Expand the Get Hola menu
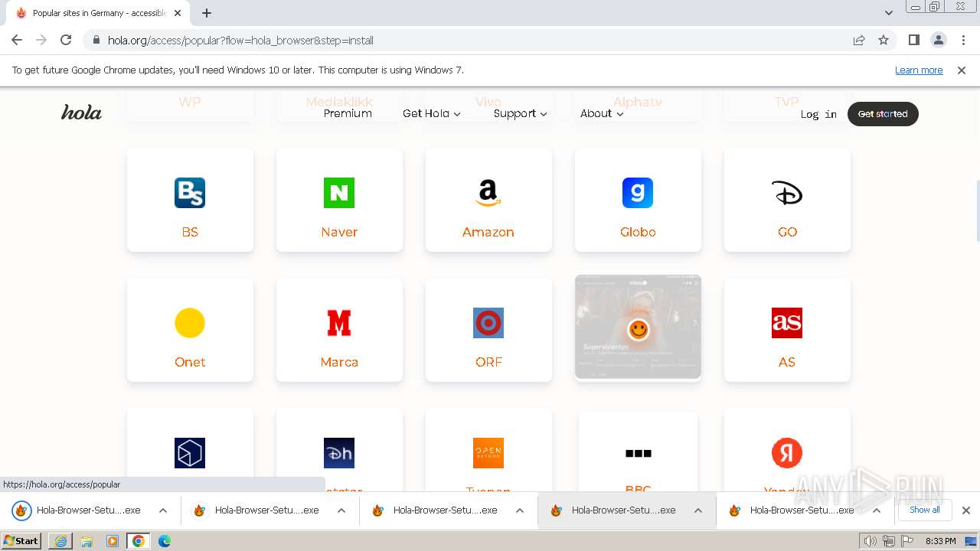 click(432, 113)
